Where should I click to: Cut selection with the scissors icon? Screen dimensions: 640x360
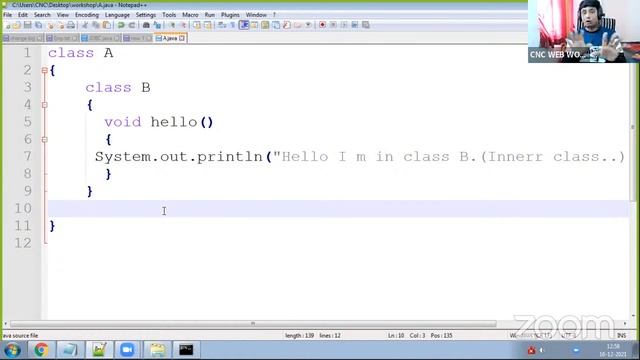coord(84,25)
